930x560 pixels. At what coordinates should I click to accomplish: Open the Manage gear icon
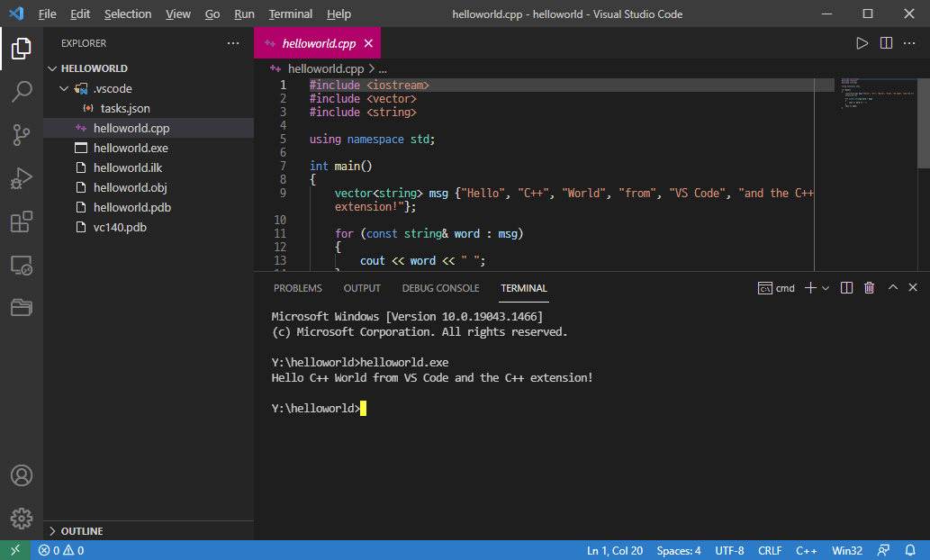click(22, 519)
